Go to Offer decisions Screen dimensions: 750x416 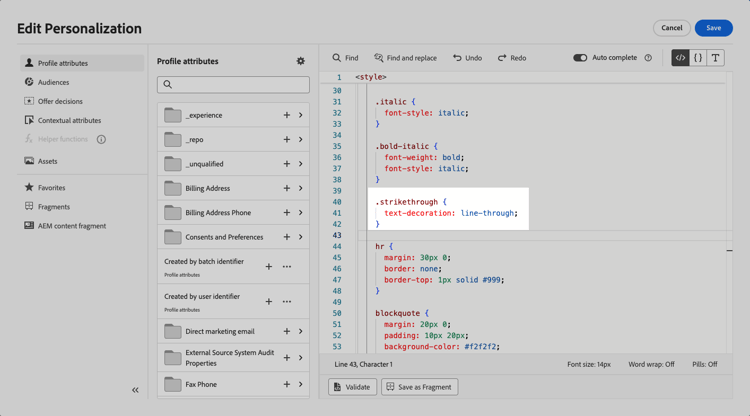point(60,101)
